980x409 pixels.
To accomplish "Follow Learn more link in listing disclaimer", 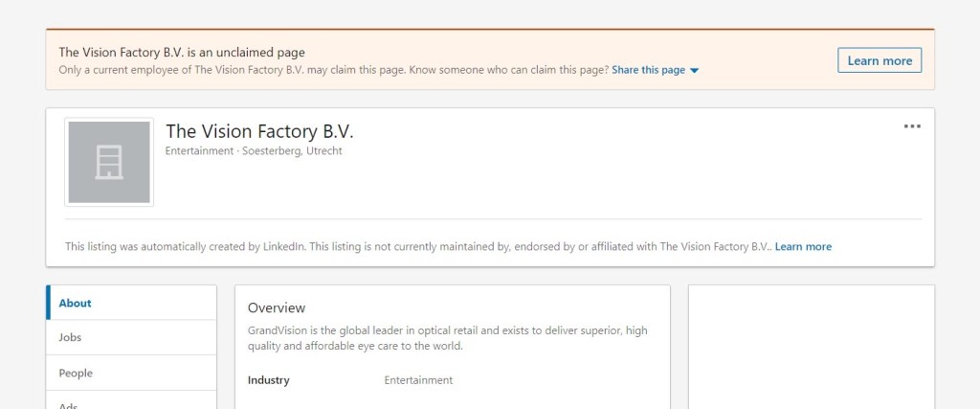I will click(803, 246).
